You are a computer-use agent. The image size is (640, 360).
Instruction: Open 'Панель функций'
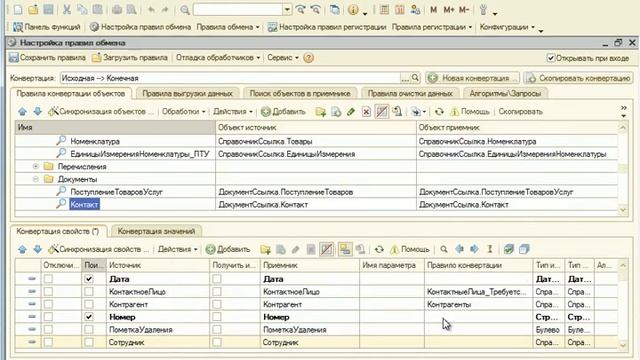[47, 27]
